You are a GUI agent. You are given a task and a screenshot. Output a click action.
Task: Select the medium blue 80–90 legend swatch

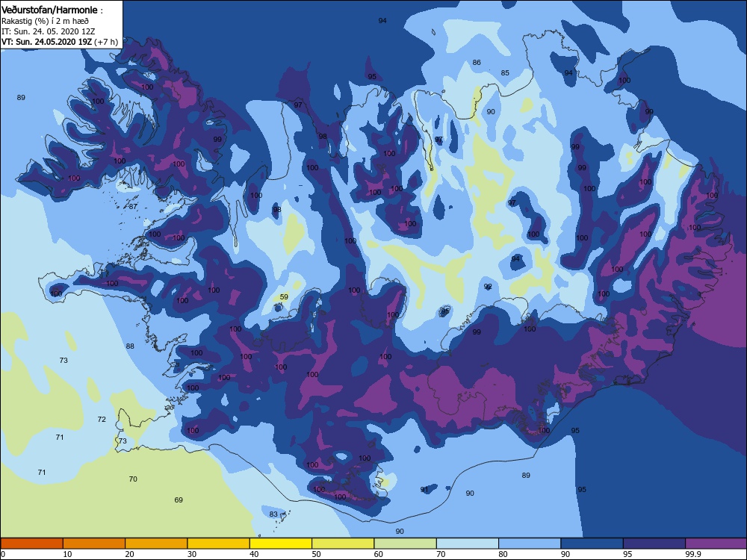point(530,544)
